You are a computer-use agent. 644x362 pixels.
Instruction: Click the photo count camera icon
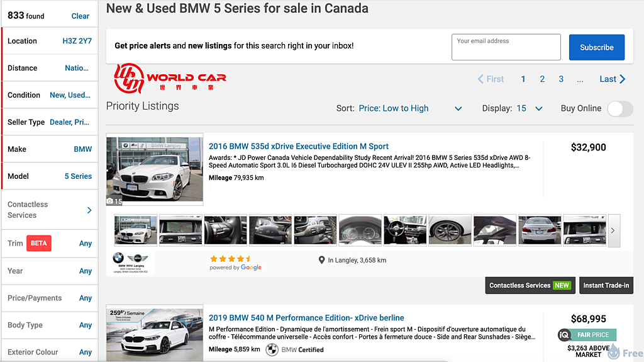[111, 201]
